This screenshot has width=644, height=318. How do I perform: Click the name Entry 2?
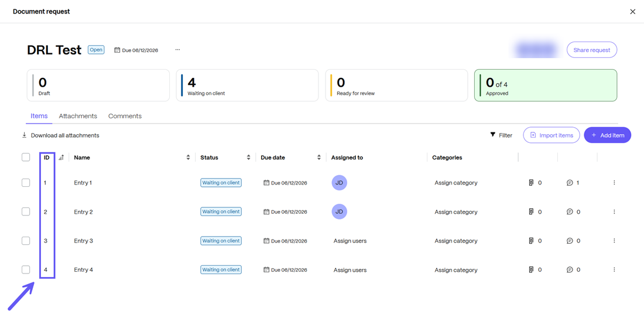coord(83,212)
